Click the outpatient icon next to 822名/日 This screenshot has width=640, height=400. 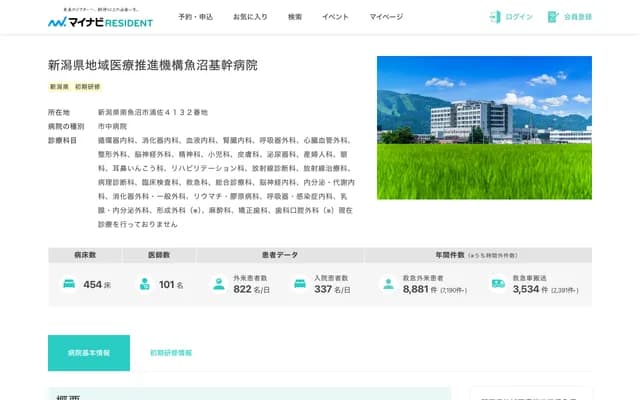point(218,284)
